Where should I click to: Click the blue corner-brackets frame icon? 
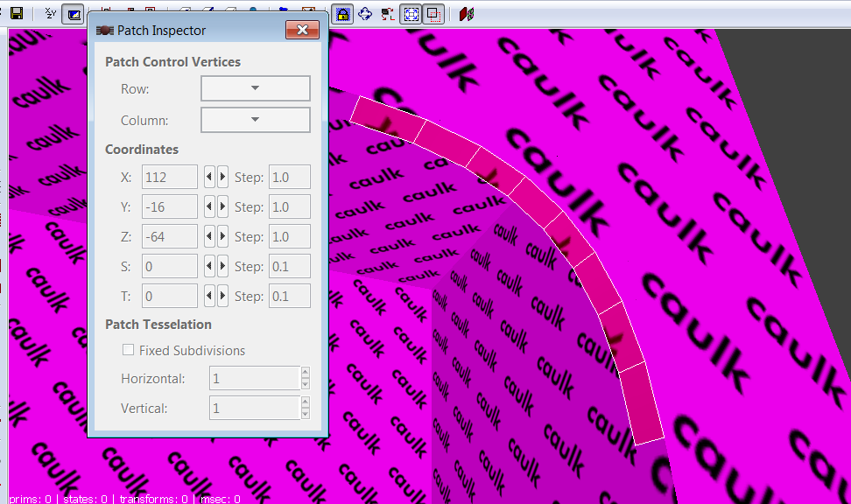(410, 14)
